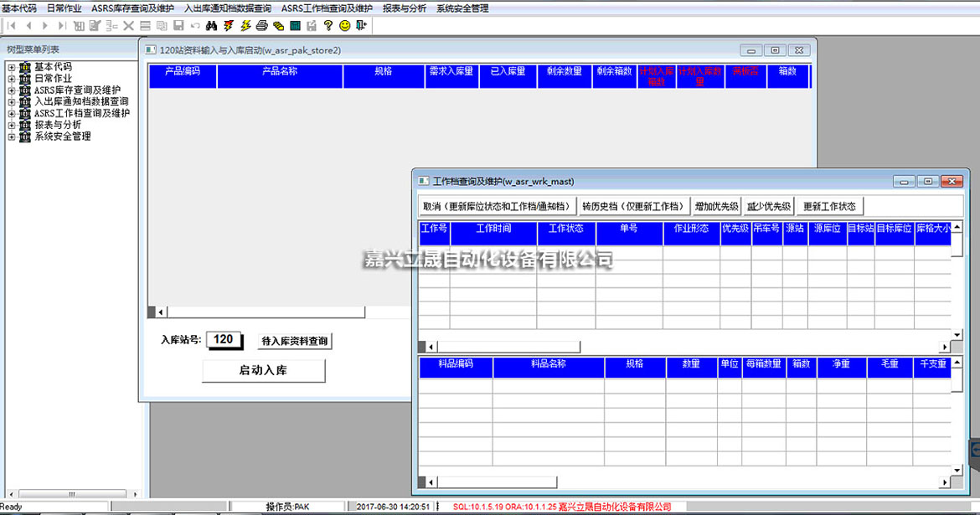Click the gold coins stack toolbar icon
The image size is (980, 515).
(279, 26)
